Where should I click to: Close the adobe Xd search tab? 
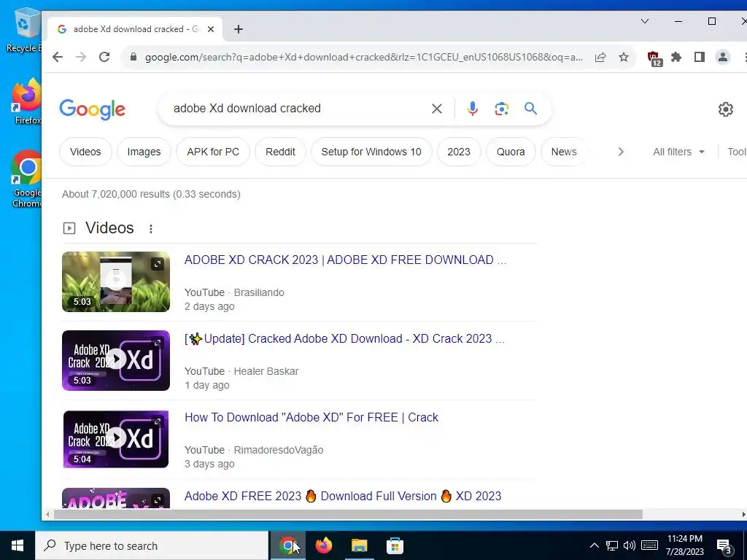pyautogui.click(x=211, y=29)
